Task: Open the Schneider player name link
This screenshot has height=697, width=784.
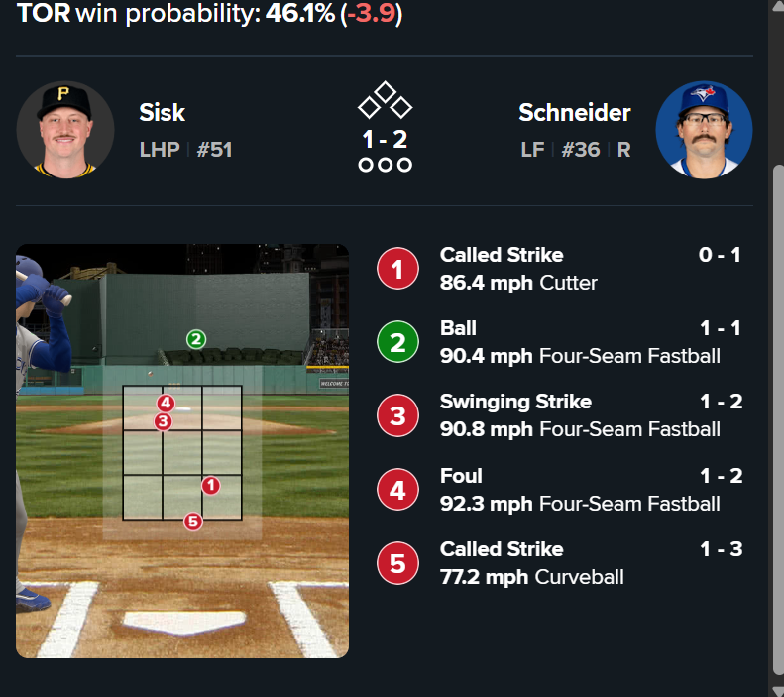Action: tap(574, 113)
